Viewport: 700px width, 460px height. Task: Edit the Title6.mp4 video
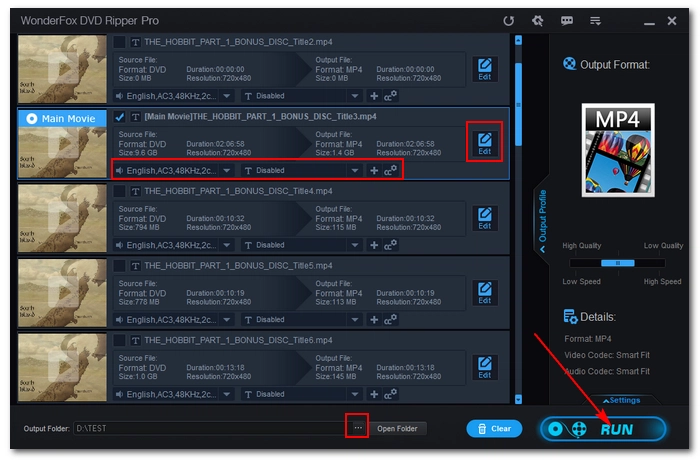(x=485, y=367)
